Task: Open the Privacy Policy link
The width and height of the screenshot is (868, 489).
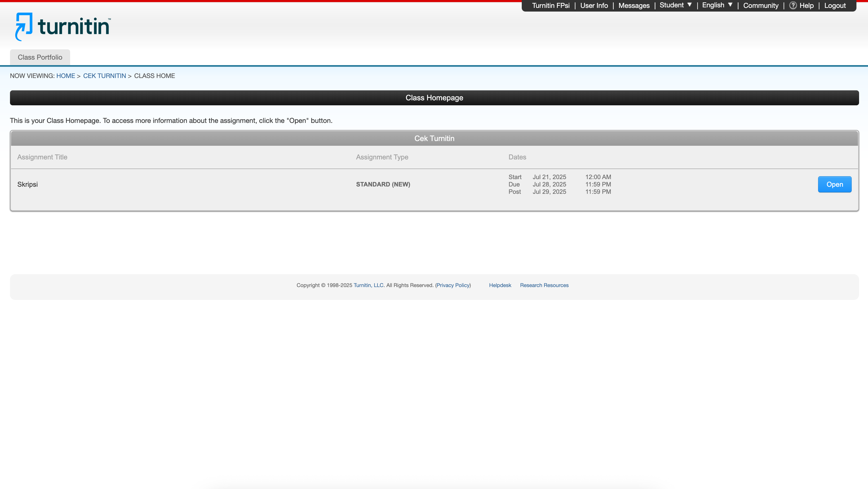Action: point(453,285)
